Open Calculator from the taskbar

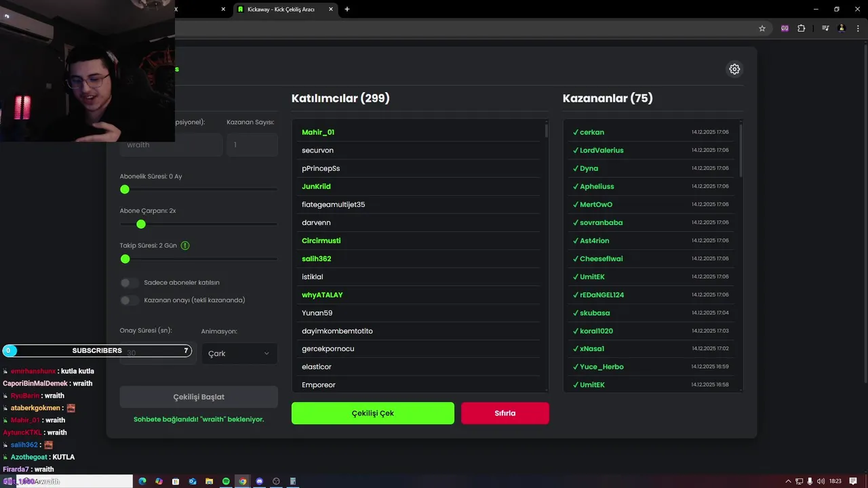pos(293,481)
